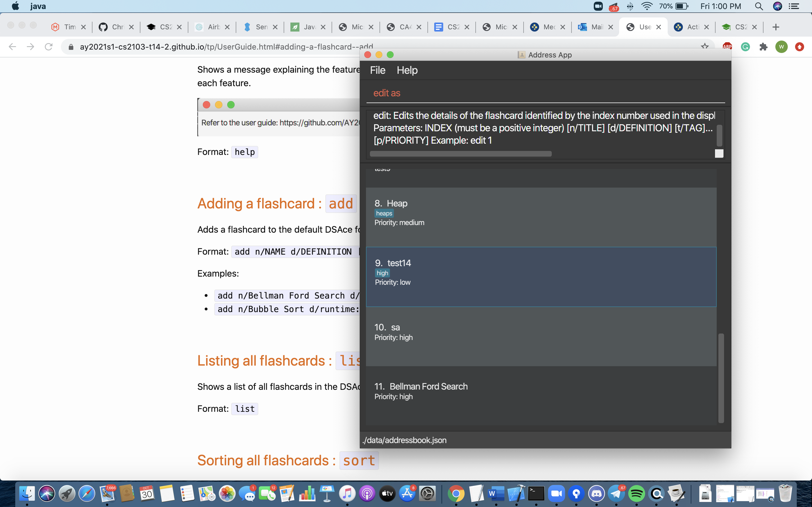This screenshot has height=507, width=812.
Task: Open the Wi-Fi menu bar icon
Action: [x=646, y=6]
